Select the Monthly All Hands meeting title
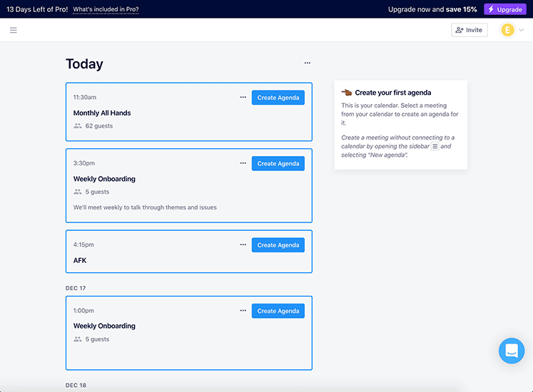This screenshot has width=533, height=392. [x=102, y=113]
